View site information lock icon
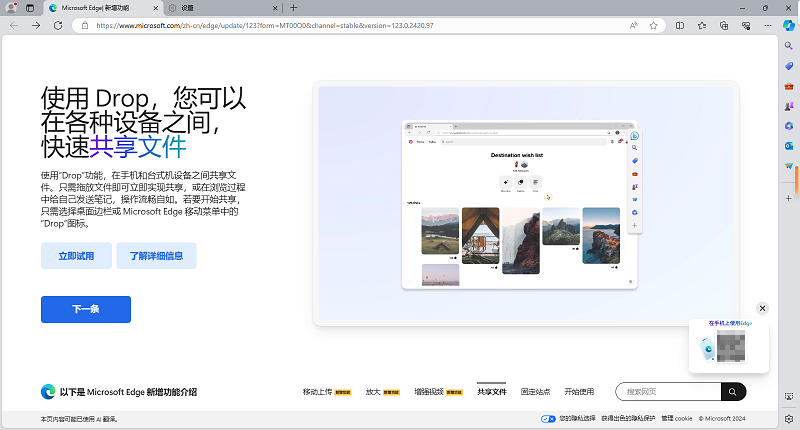Screen dimensions: 800x430 pyautogui.click(x=85, y=26)
